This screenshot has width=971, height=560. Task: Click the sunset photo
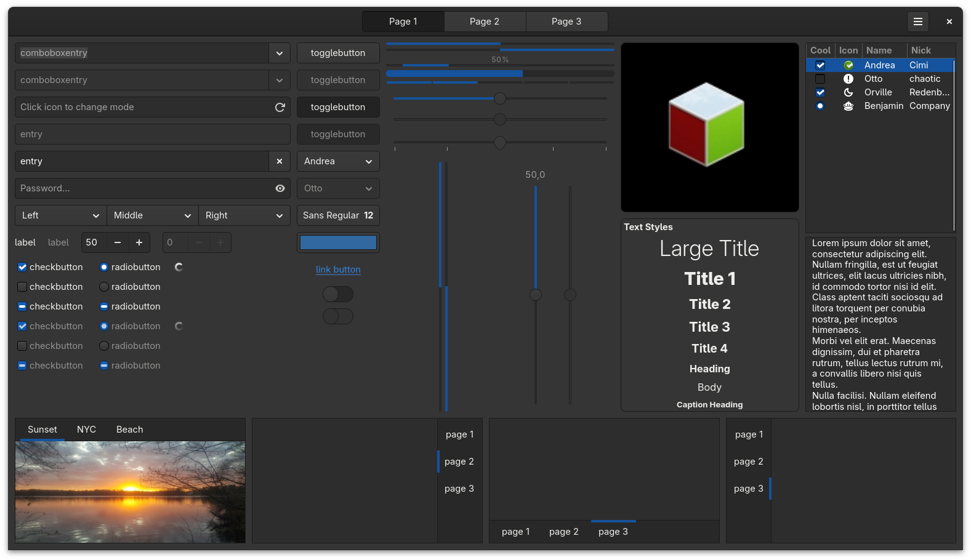point(130,492)
